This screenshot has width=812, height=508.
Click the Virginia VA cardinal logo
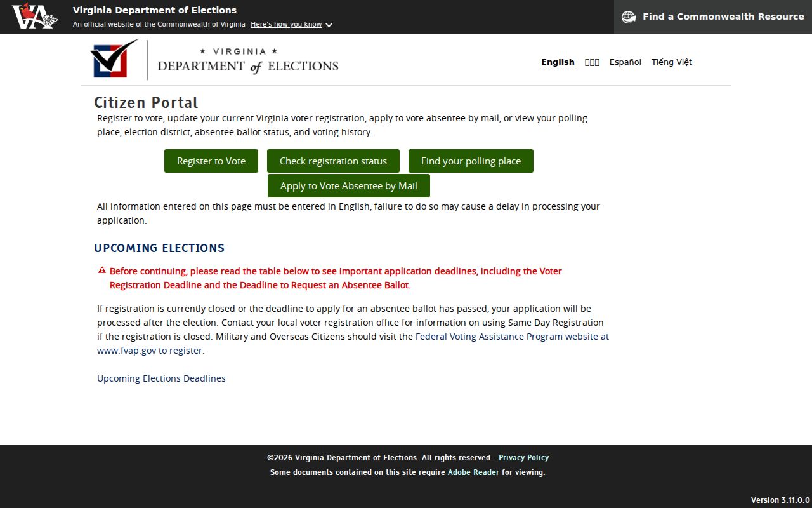tap(34, 17)
